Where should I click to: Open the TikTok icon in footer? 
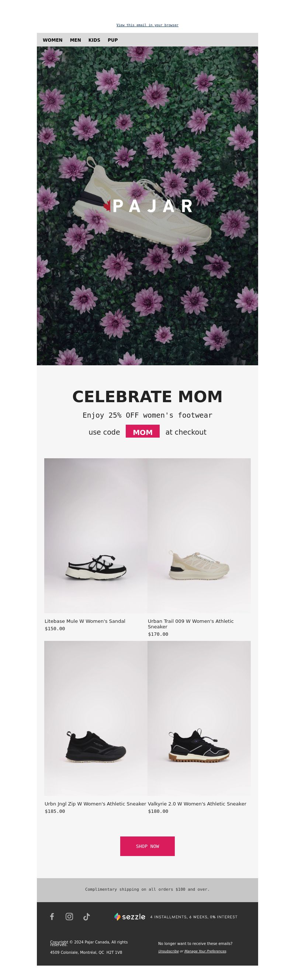(x=87, y=917)
